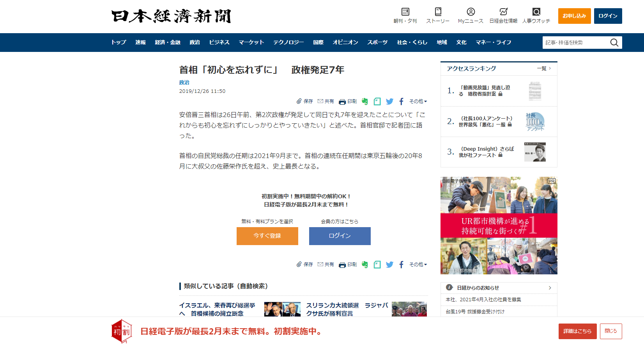The width and height of the screenshot is (644, 345).
Task: Click 詳細はこちら in bottom banner
Action: pyautogui.click(x=578, y=331)
